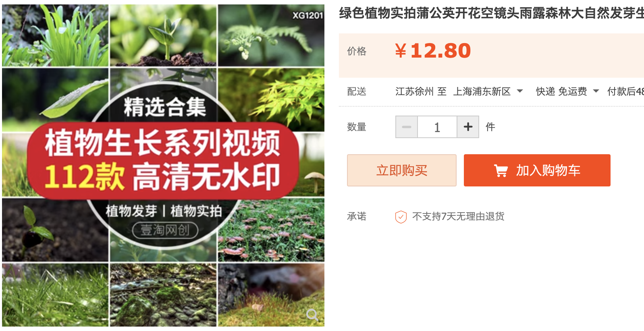Click the shopping cart icon in orange button
This screenshot has width=644, height=331.
501,171
